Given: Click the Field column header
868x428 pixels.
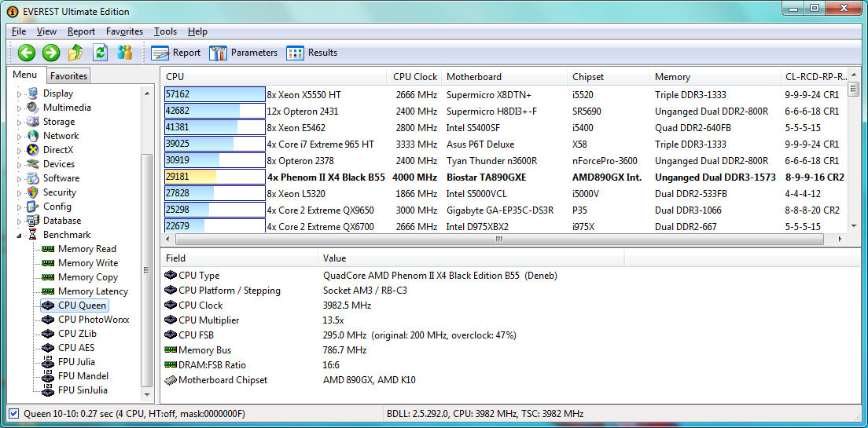Looking at the screenshot, I should [239, 258].
